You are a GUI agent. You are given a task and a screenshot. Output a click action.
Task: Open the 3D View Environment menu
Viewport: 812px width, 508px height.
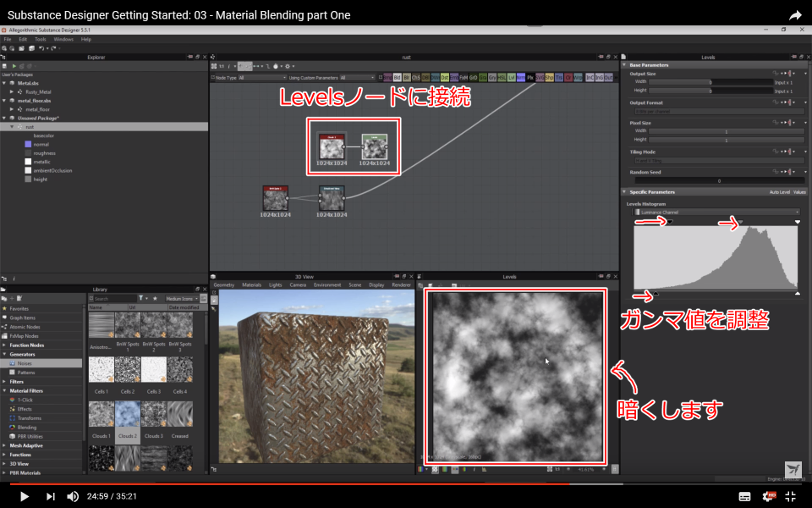(x=327, y=284)
